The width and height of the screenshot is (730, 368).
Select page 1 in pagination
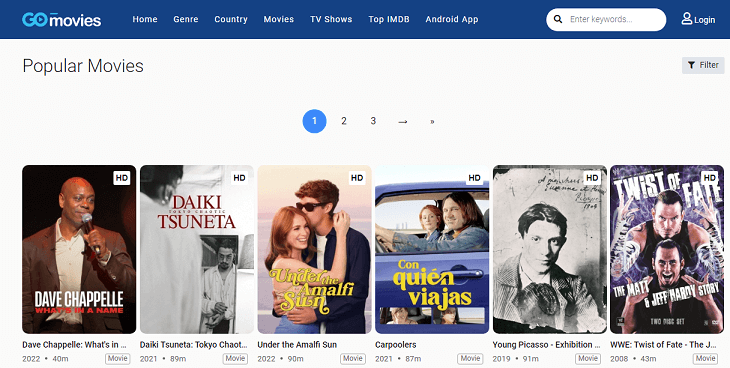click(x=314, y=121)
